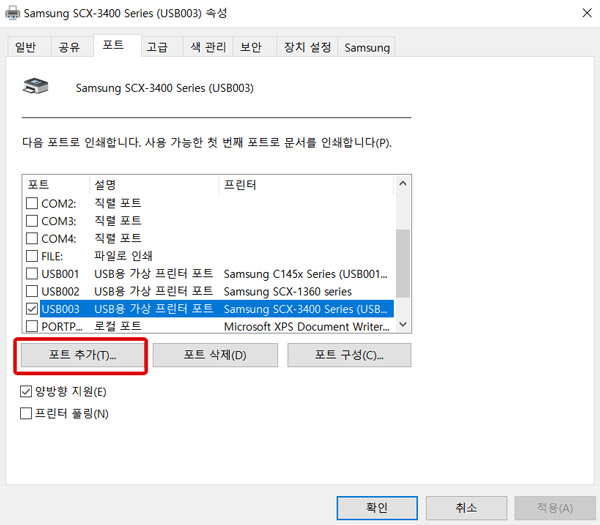
Task: Select 'Samsung SCX-1360 series' entry
Action: (288, 292)
